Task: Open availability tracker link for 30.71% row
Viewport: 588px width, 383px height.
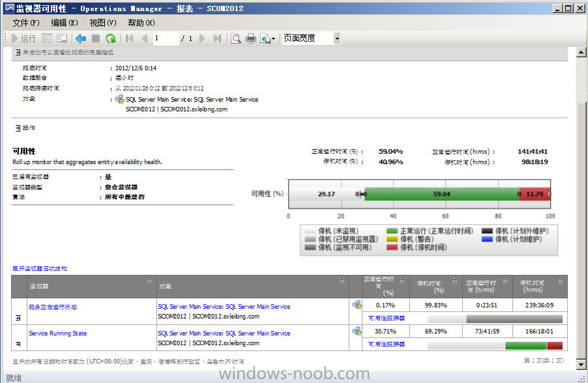Action: (387, 344)
